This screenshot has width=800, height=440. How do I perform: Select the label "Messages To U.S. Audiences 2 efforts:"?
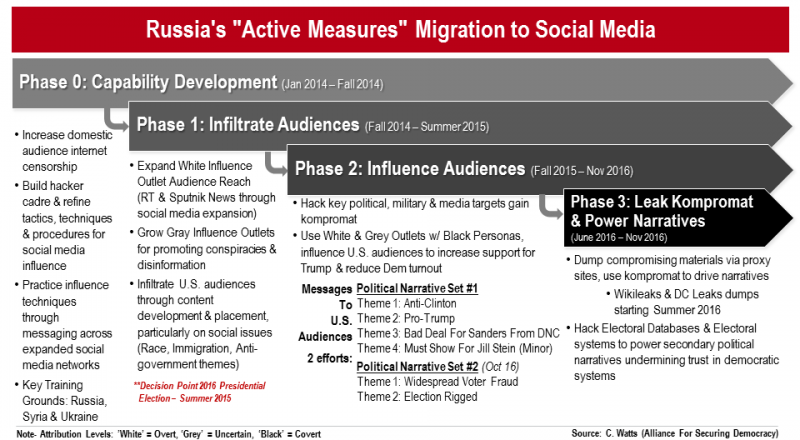click(326, 323)
